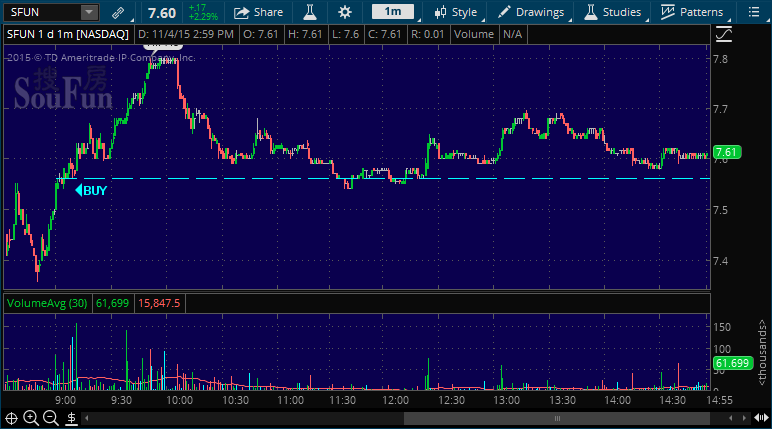Click the 150 volume axis label

click(x=722, y=327)
